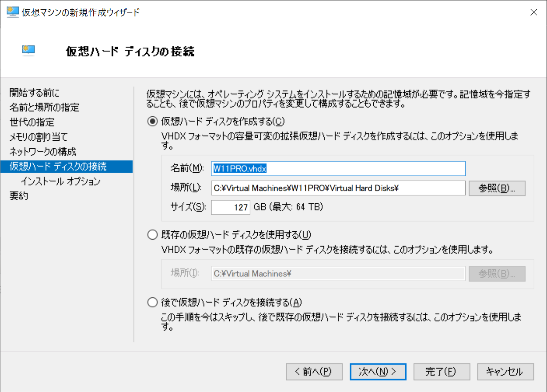
Task: Click the 名前 field containing W11PRO.vhdx
Action: [338, 169]
